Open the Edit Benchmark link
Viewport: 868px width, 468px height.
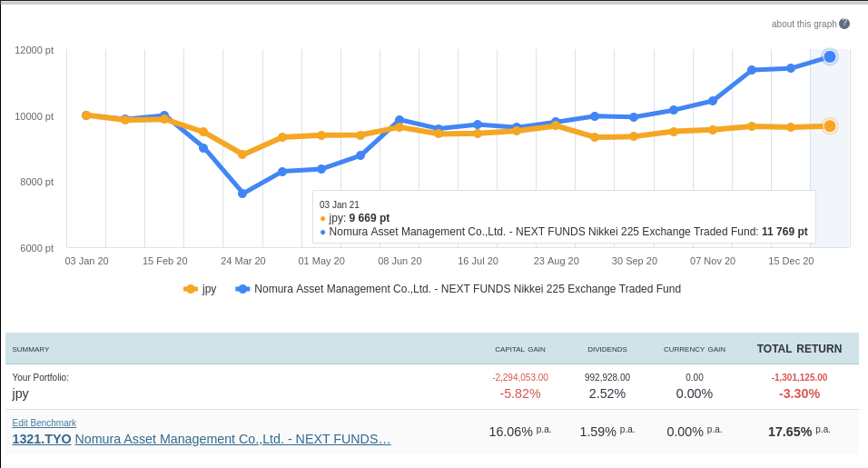click(x=44, y=423)
